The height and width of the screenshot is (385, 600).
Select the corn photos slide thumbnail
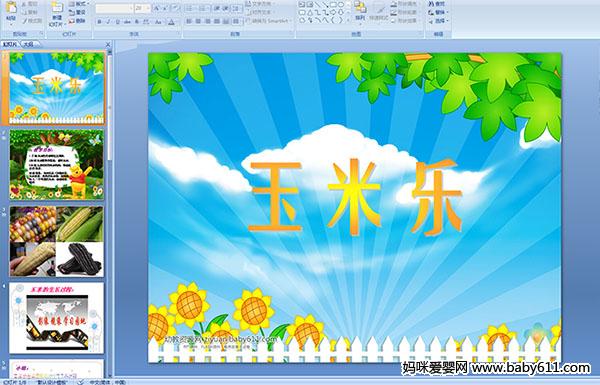57,241
